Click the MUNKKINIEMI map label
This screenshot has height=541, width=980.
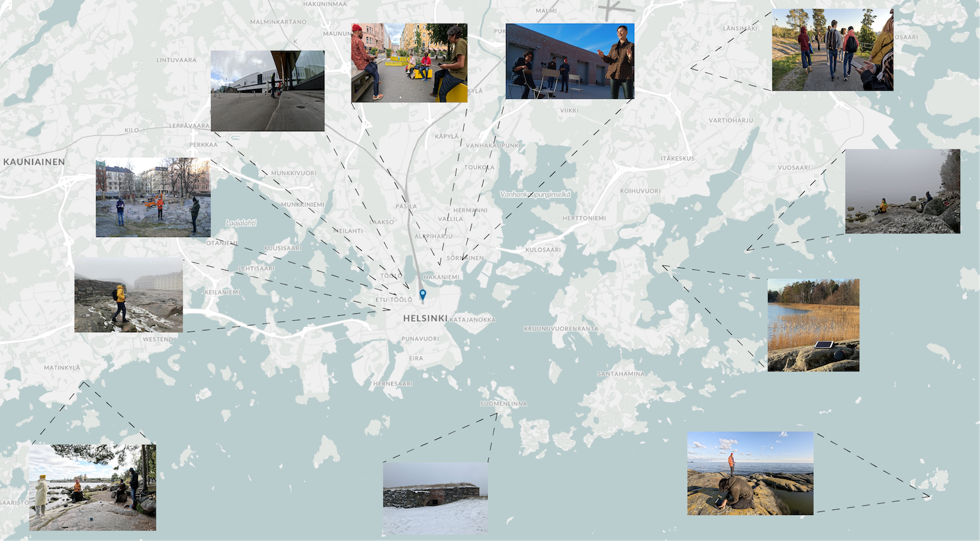[303, 204]
